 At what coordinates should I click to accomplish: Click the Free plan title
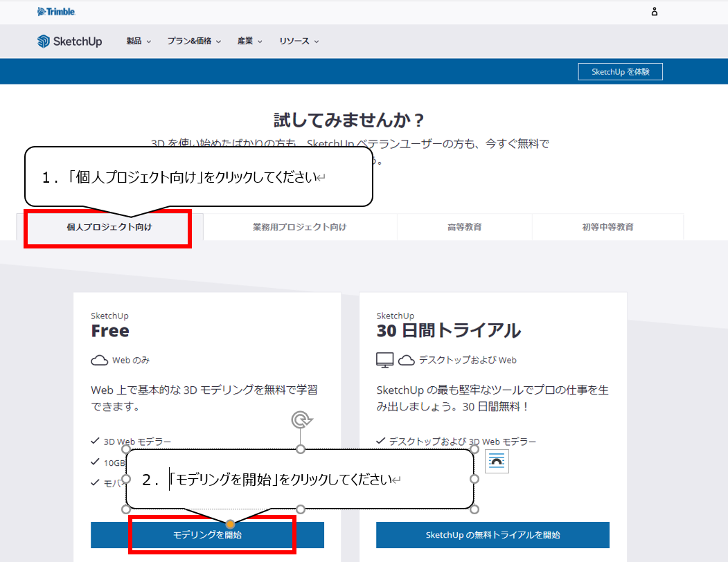[110, 331]
